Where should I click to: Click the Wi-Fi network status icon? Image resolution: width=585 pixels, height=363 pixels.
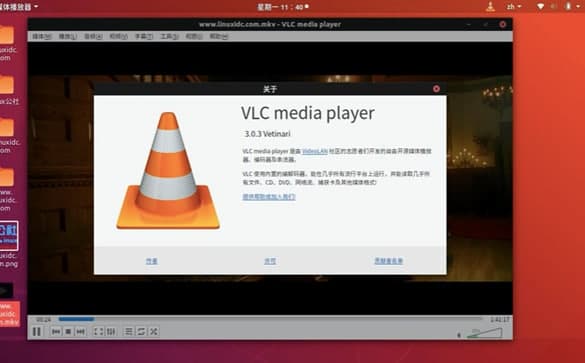pyautogui.click(x=540, y=6)
